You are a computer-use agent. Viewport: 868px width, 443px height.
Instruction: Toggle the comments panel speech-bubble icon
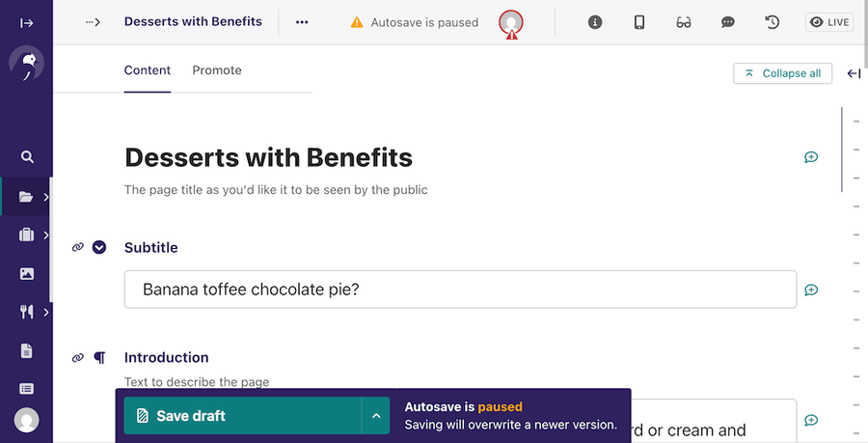coord(728,22)
